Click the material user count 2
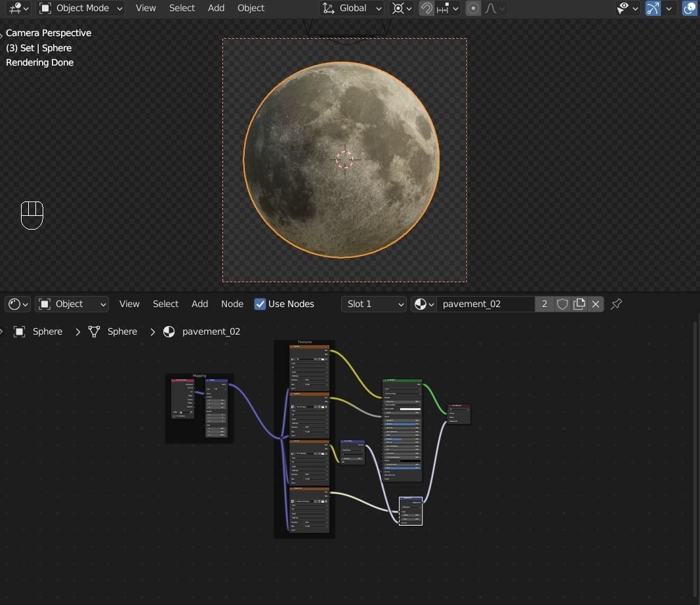 545,304
